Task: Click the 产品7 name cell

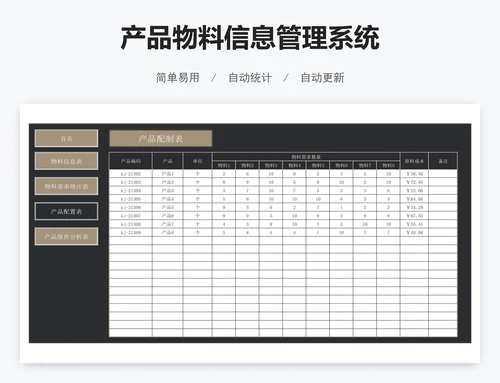Action: coord(167,224)
